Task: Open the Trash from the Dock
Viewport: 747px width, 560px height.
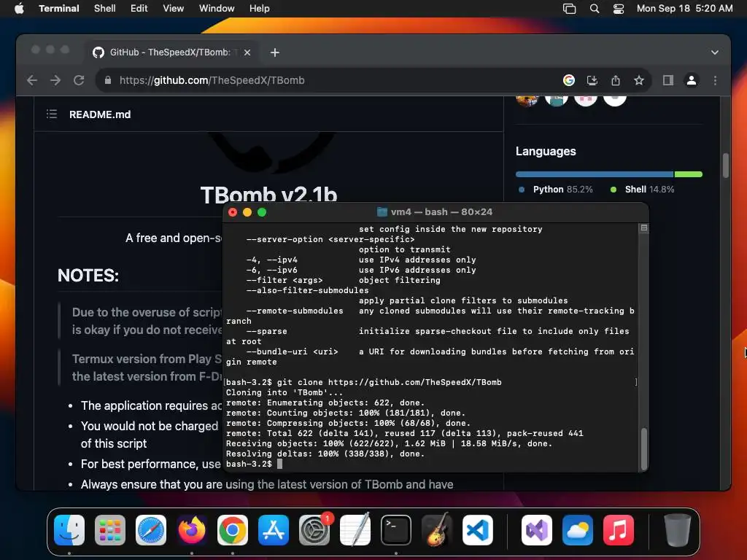Action: pos(677,530)
